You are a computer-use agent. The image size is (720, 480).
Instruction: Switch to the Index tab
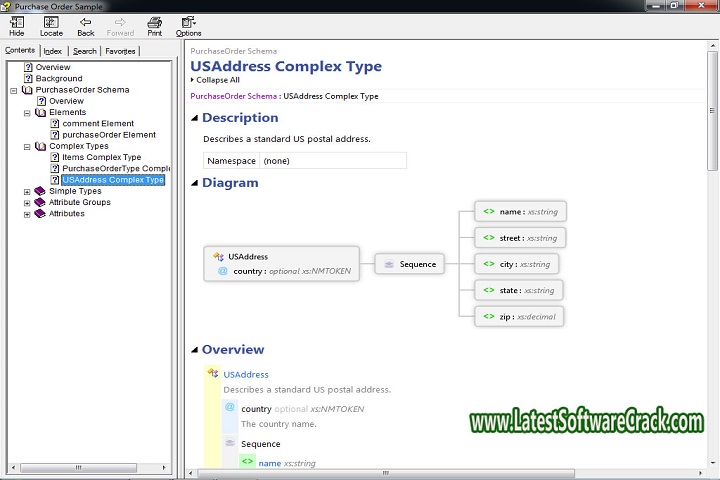click(x=52, y=51)
